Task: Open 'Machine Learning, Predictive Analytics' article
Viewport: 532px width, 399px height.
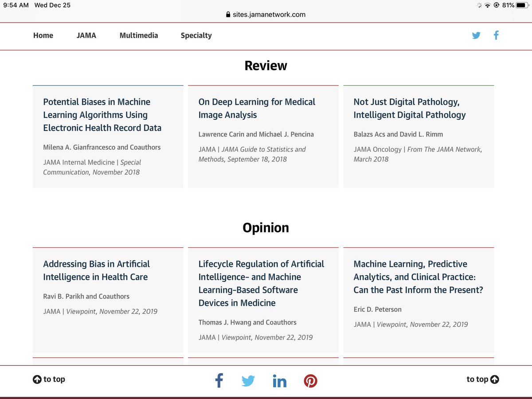Action: 419,277
